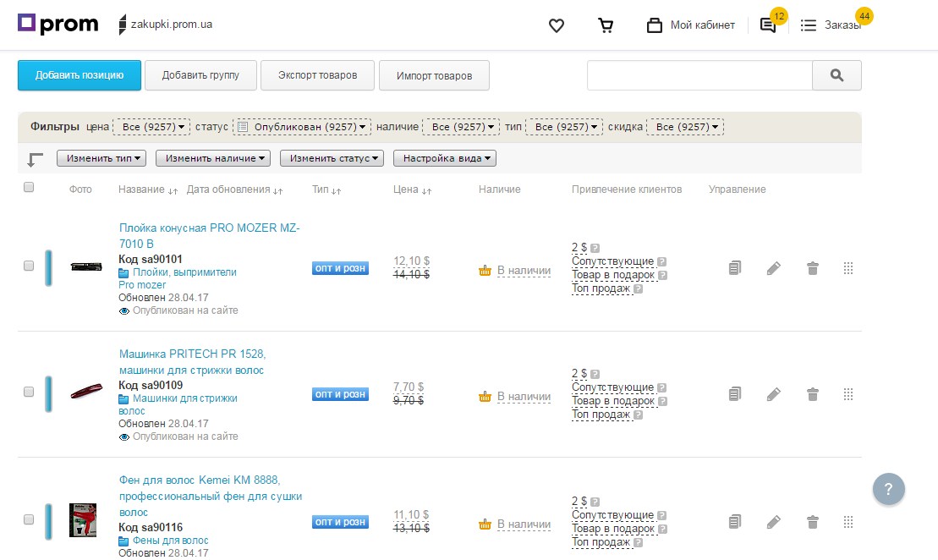Delete the Фен для волос Kemei item

point(812,522)
